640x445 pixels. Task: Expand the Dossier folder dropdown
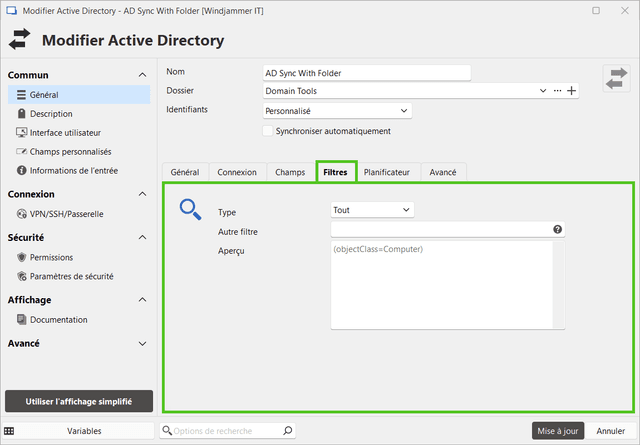coord(543,91)
